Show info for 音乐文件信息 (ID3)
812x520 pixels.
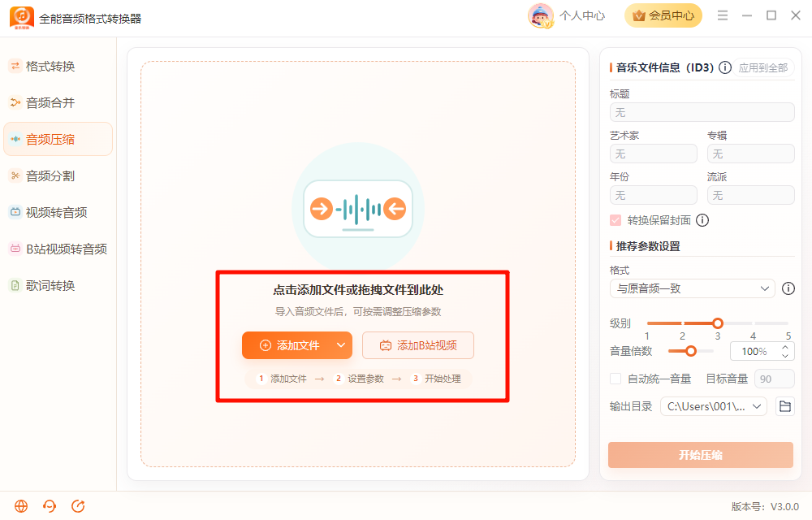(x=725, y=67)
